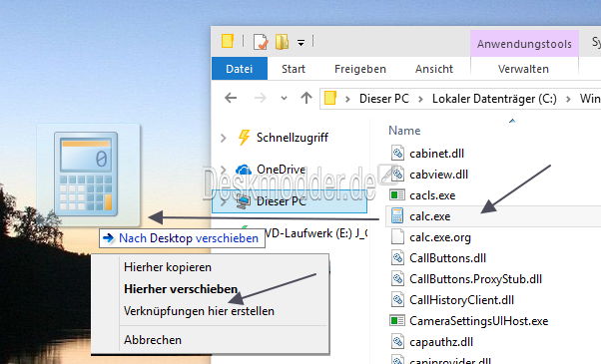Viewport: 601px width, 364px height.
Task: Open the recent locations dropdown
Action: (284, 99)
